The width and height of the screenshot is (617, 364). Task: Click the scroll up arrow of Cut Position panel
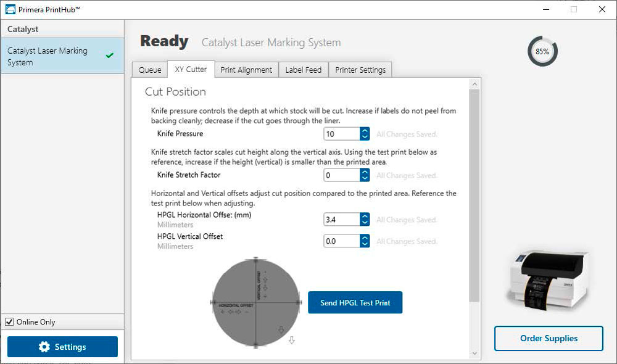coord(474,84)
